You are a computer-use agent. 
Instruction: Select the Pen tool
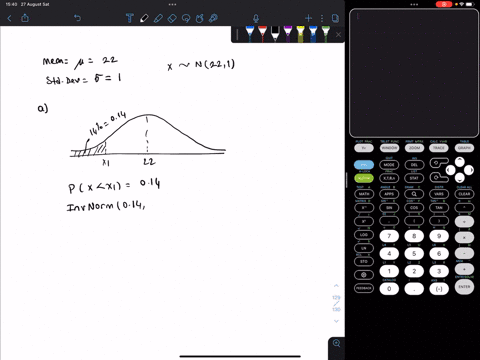pos(144,18)
